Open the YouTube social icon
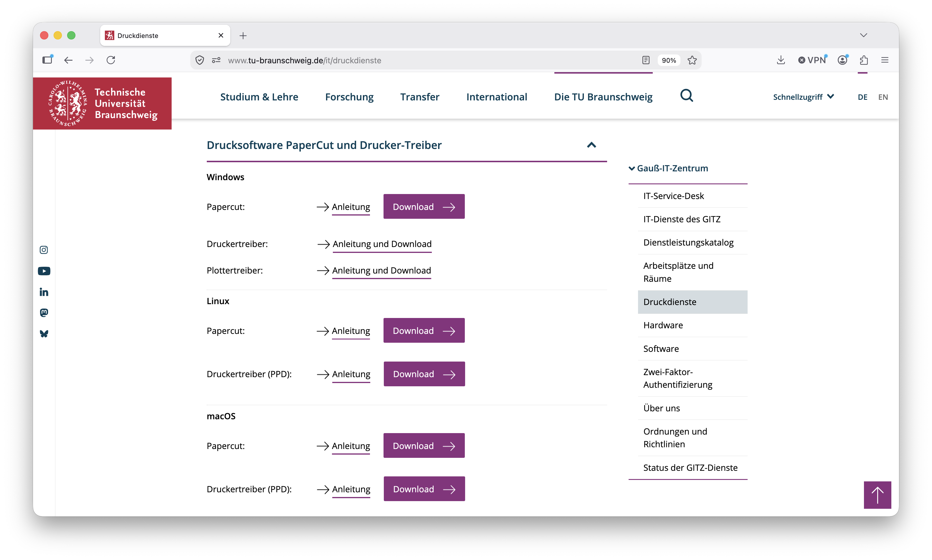932x560 pixels. 44,271
